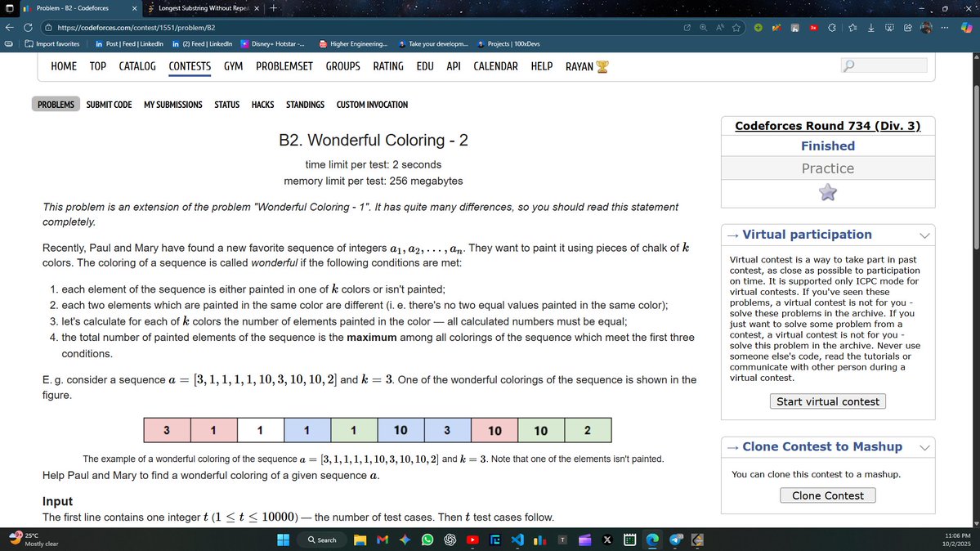Click the taskbar Search box

323,540
